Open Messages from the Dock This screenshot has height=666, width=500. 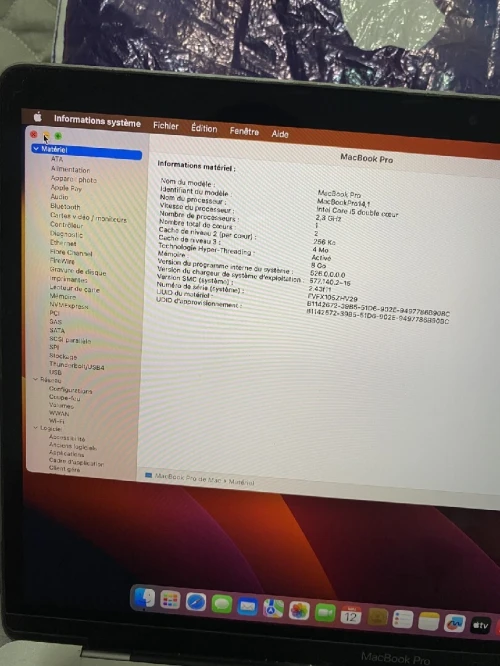click(222, 604)
